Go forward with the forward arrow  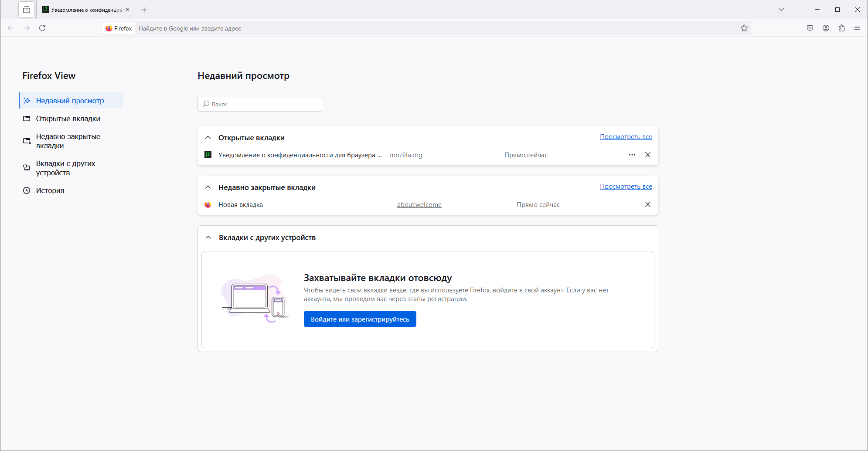click(27, 28)
